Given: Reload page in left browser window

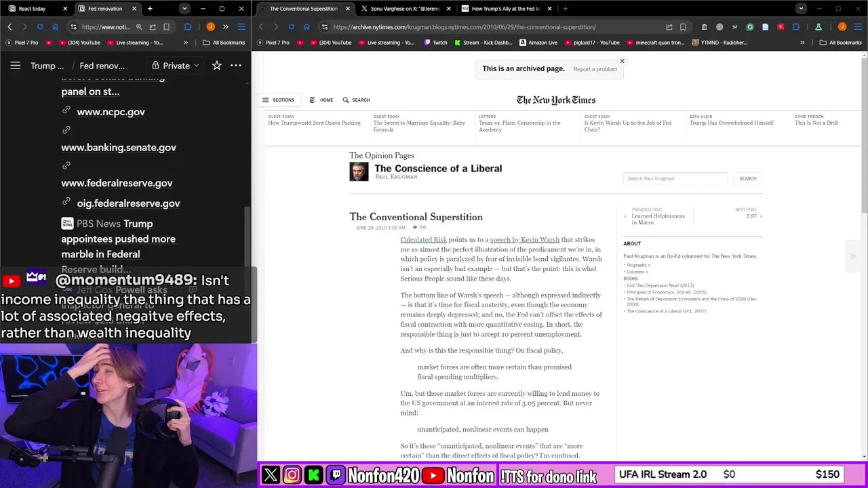Looking at the screenshot, I should click(40, 26).
